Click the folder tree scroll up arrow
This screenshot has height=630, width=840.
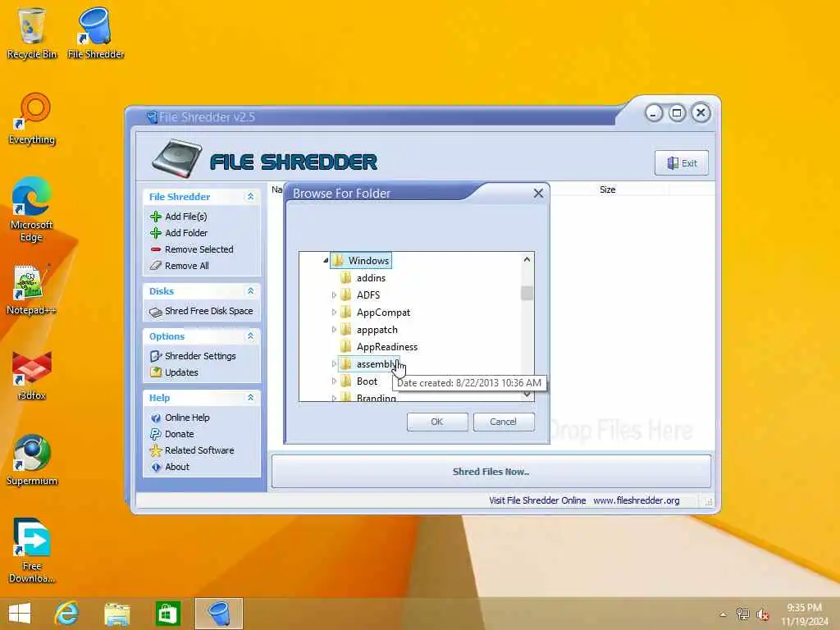527,259
